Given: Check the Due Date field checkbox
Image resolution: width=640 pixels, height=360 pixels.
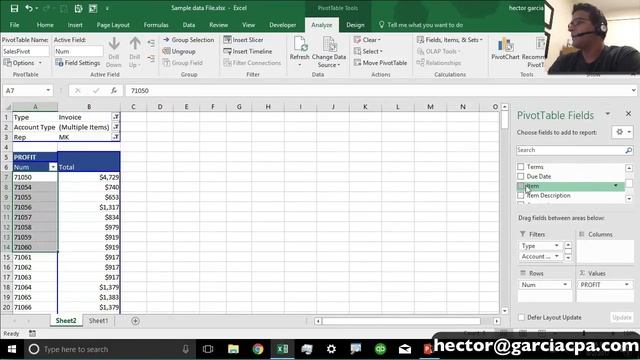Looking at the screenshot, I should point(520,176).
